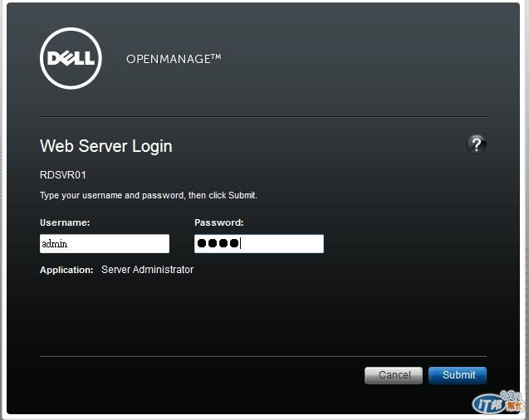The image size is (529, 420).
Task: Click the Application: label
Action: tap(66, 270)
